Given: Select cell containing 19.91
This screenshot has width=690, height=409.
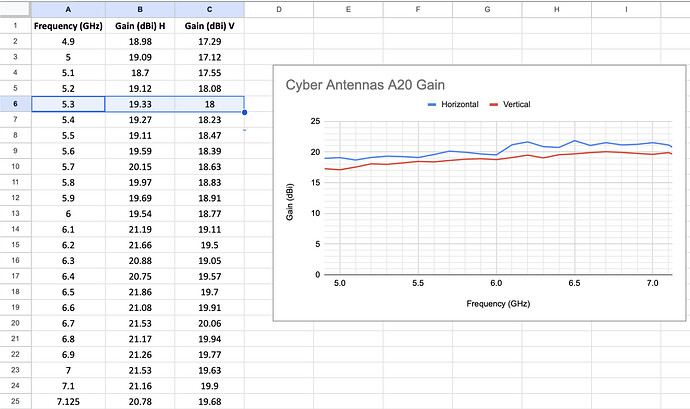Looking at the screenshot, I should [209, 307].
